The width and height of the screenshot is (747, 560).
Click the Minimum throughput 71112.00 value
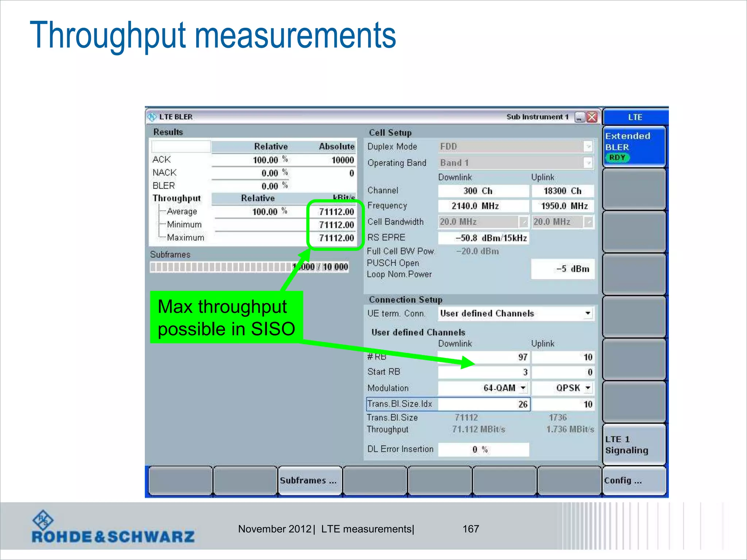point(336,225)
